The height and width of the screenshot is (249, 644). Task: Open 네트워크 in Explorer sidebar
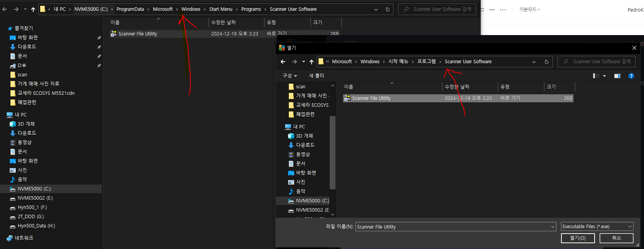coord(24,238)
